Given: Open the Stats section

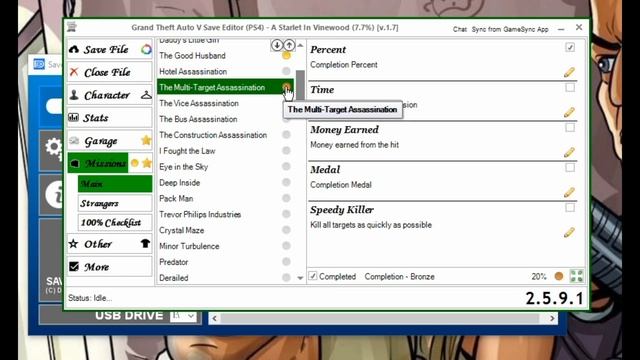Looking at the screenshot, I should 109,118.
